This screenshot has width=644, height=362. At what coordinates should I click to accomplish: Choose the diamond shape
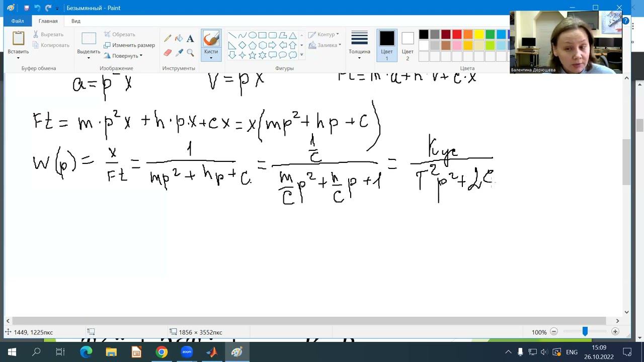(x=242, y=45)
